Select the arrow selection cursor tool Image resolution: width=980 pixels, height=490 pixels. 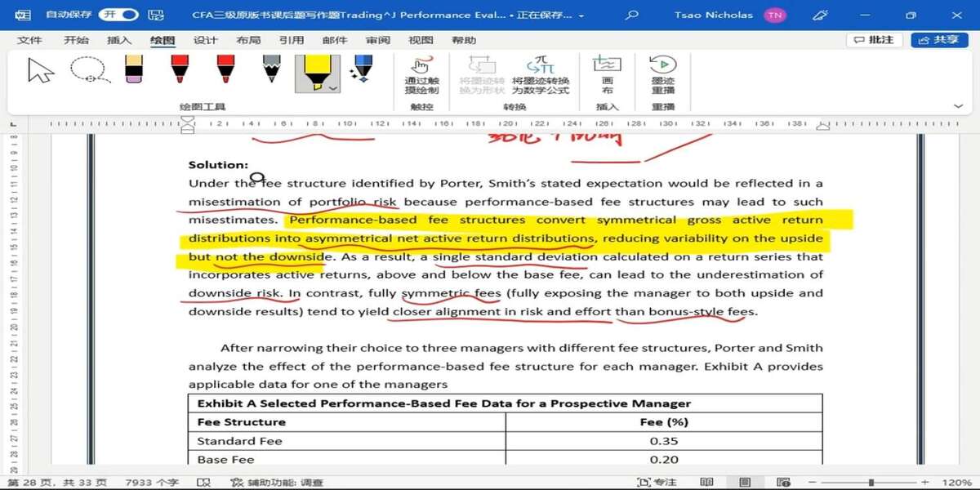40,71
